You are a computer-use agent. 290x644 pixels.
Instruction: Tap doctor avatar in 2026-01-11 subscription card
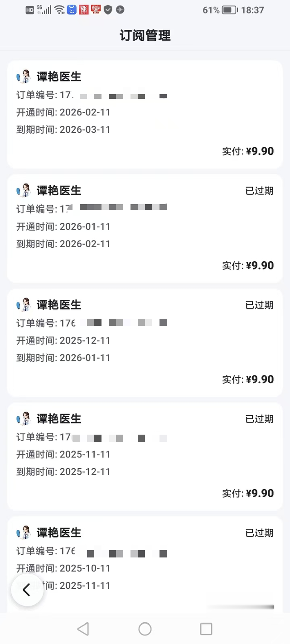[24, 191]
